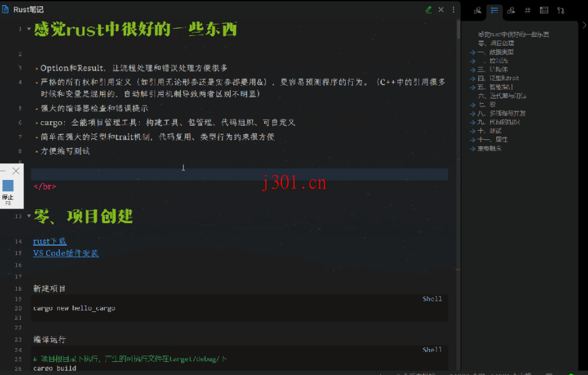Open the Backlinks panel tab icon
This screenshot has width=588, height=375.
pos(478,11)
